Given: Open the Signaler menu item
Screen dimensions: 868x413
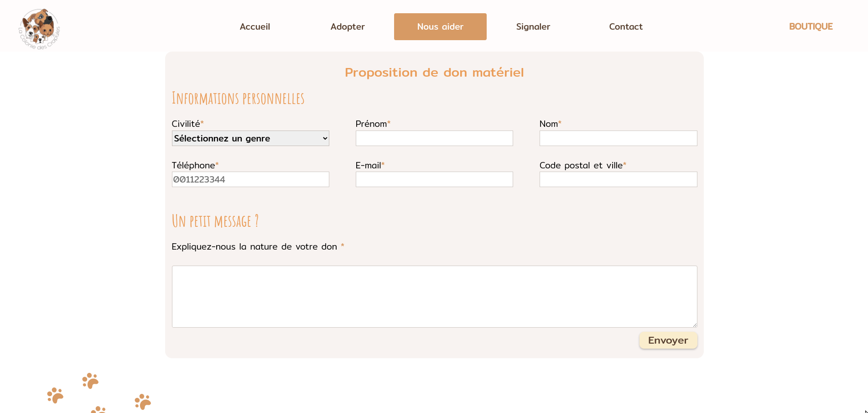Looking at the screenshot, I should coord(533,26).
